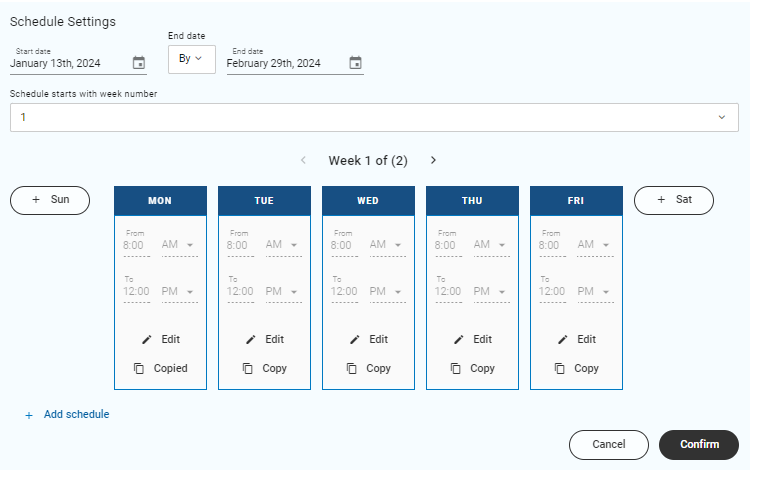Image resolution: width=765 pixels, height=477 pixels.
Task: Click the pencil Edit icon for Wednesday
Action: [x=355, y=340]
